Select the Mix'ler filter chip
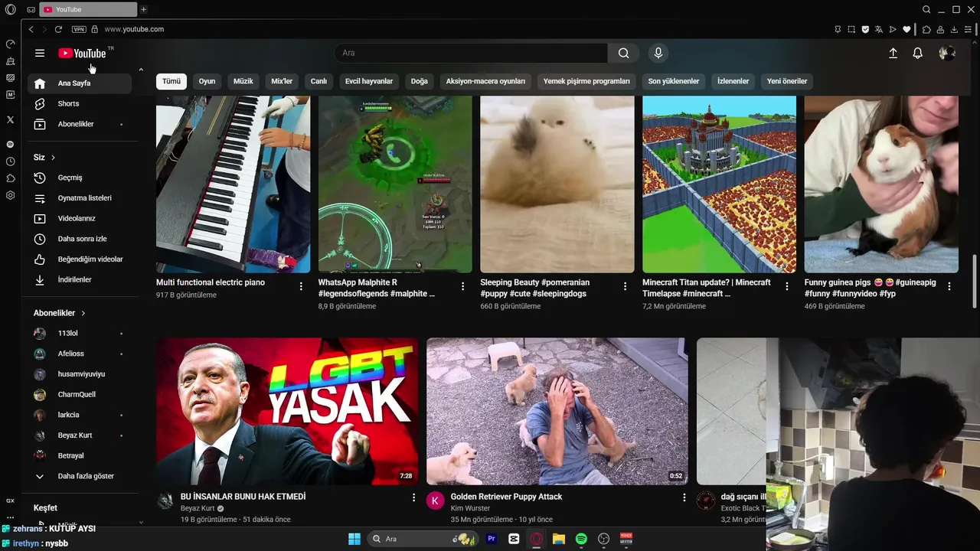This screenshot has width=980, height=551. (x=282, y=81)
